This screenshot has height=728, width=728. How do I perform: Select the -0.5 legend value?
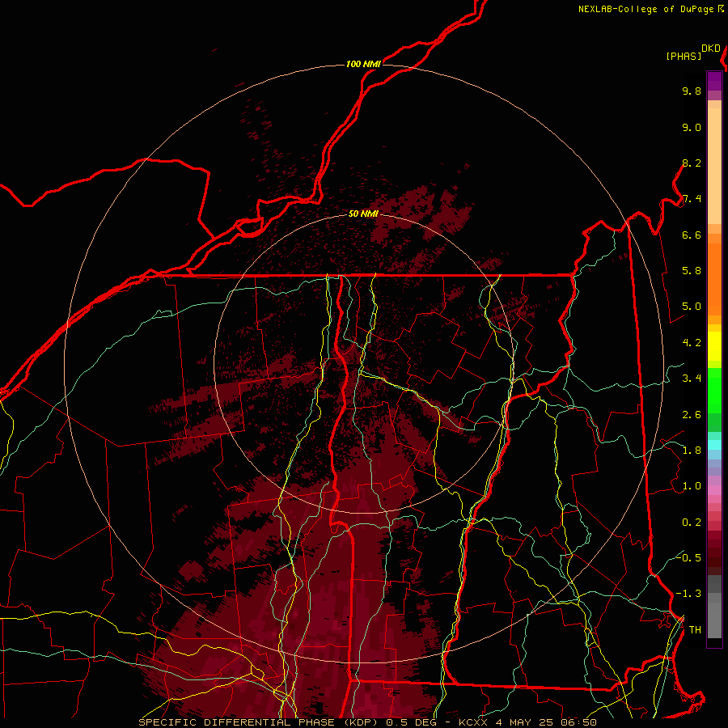coord(688,557)
